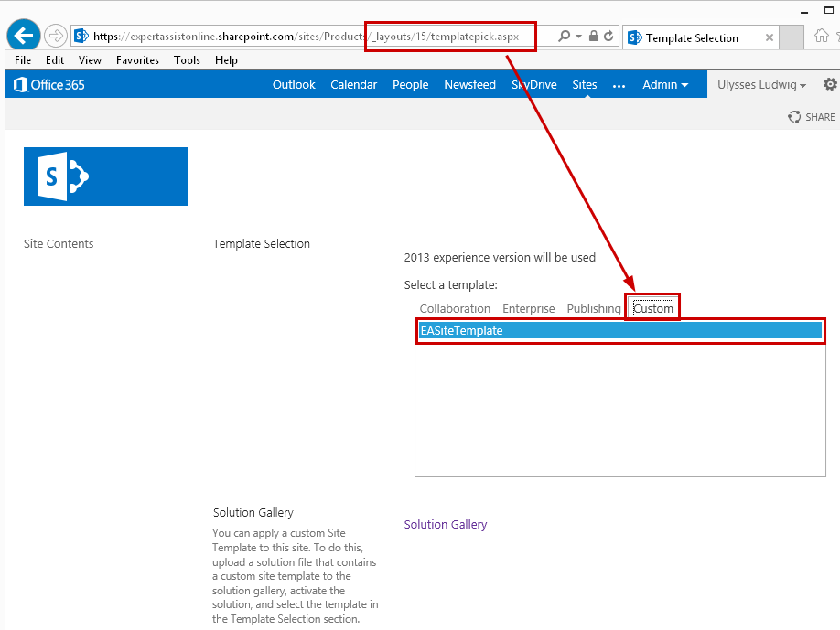Click the browser Forward arrow button
840x630 pixels.
(56, 37)
